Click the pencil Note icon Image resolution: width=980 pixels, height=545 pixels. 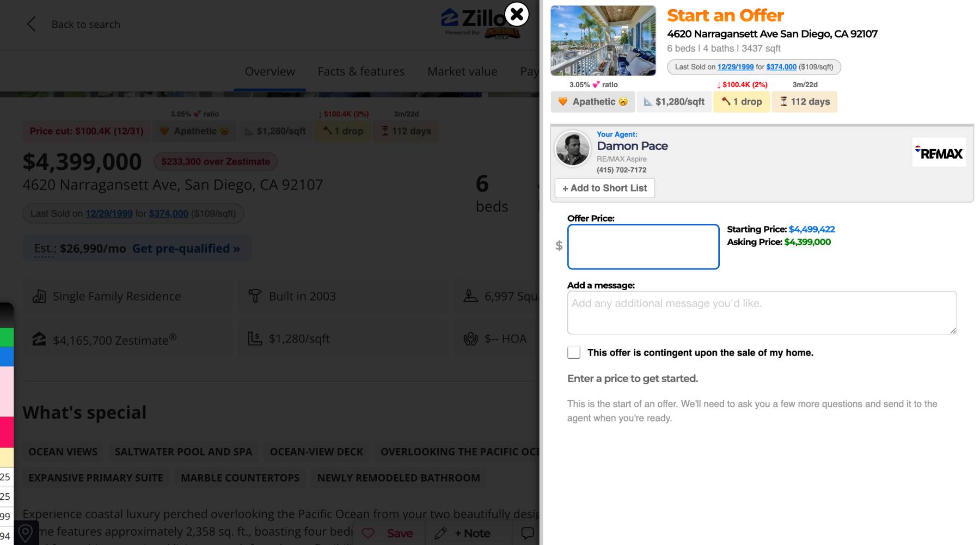(441, 534)
